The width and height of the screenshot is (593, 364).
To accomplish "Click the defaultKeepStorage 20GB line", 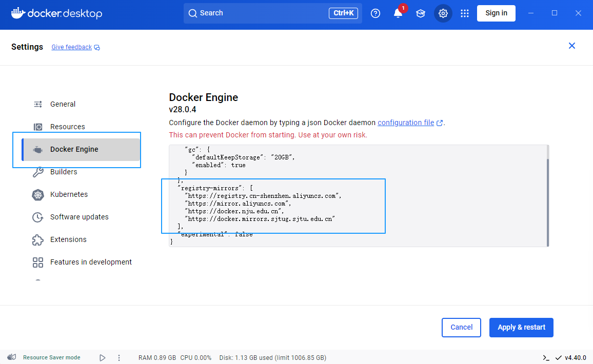I will [243, 157].
